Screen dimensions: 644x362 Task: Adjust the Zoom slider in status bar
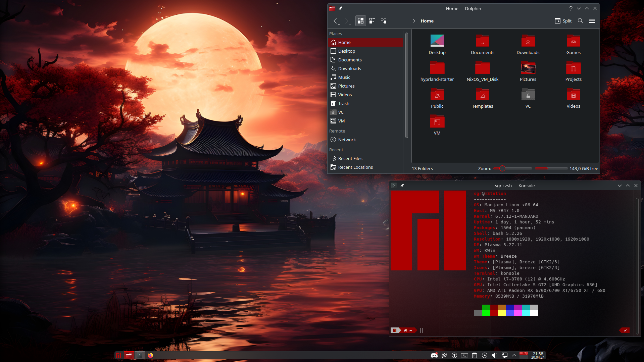[x=502, y=168]
